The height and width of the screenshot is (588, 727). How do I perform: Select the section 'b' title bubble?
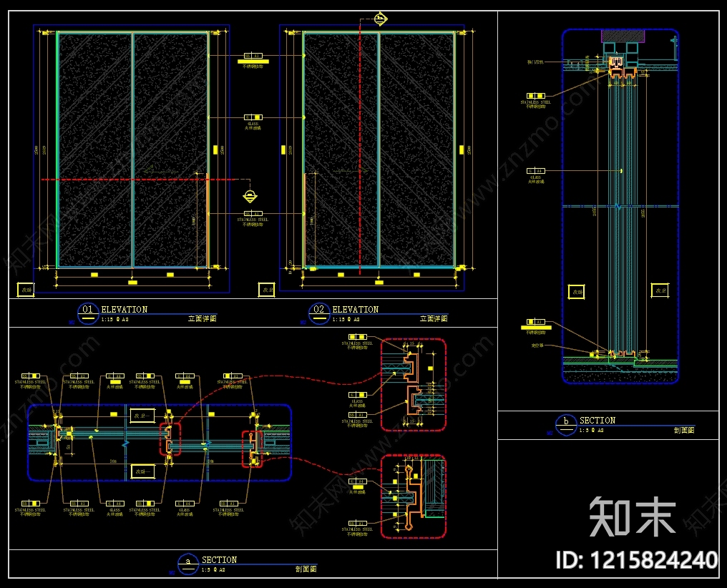[566, 425]
